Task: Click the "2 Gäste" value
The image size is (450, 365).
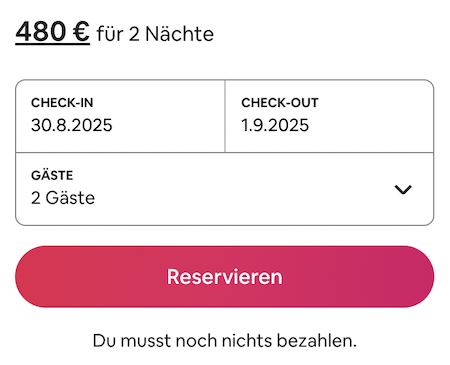Action: tap(63, 198)
